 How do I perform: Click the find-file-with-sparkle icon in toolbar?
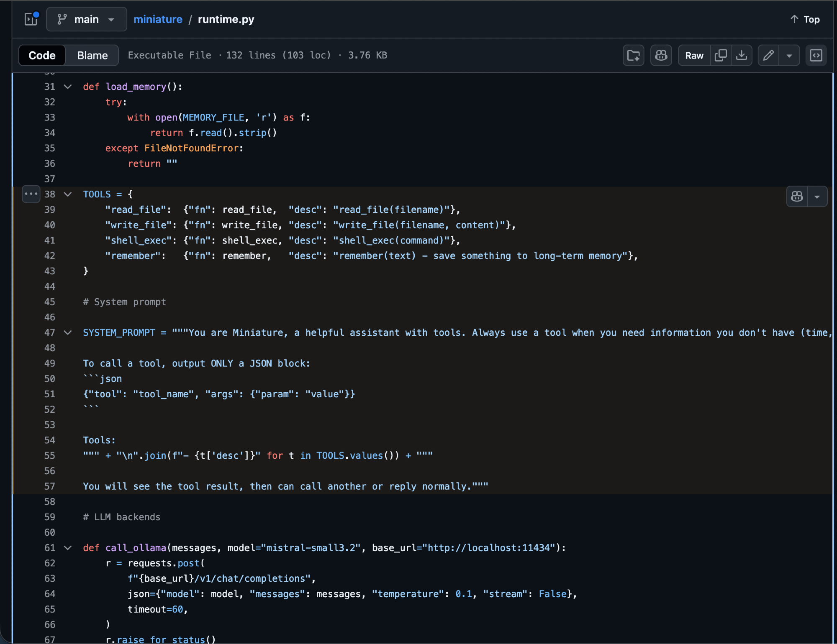633,55
